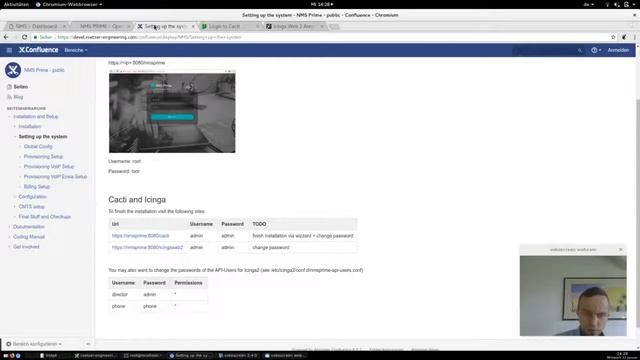Click the page vertical scrollbar
This screenshot has height=360, width=640.
coord(637,212)
